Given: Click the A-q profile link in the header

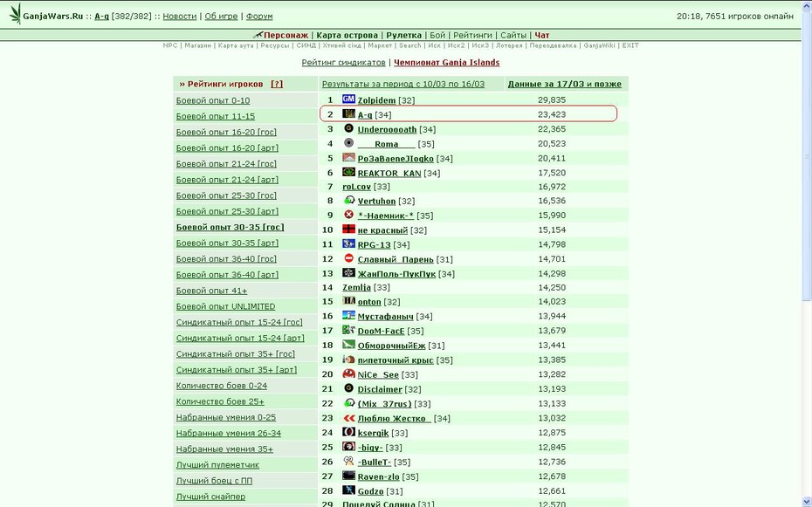Looking at the screenshot, I should point(101,16).
